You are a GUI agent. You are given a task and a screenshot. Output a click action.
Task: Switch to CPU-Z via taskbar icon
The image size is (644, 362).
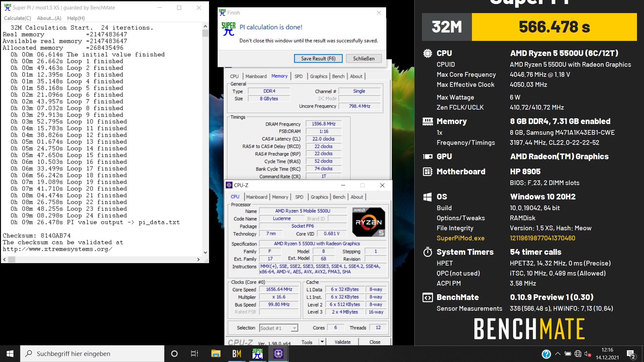[278, 354]
